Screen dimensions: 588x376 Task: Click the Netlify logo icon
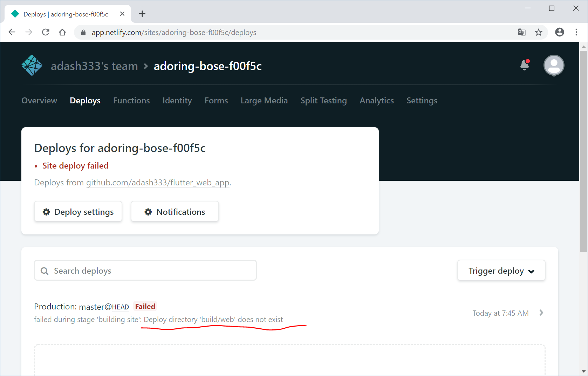tap(32, 66)
